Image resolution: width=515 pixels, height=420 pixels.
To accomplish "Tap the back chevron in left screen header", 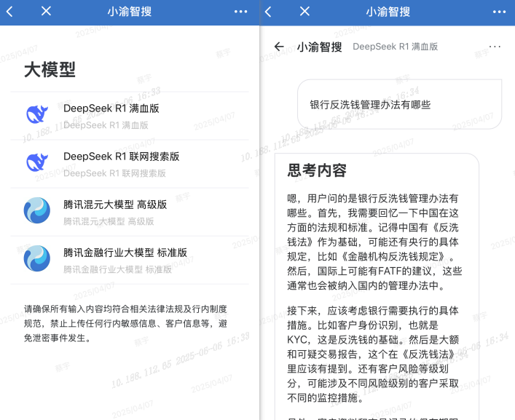I will click(x=9, y=12).
